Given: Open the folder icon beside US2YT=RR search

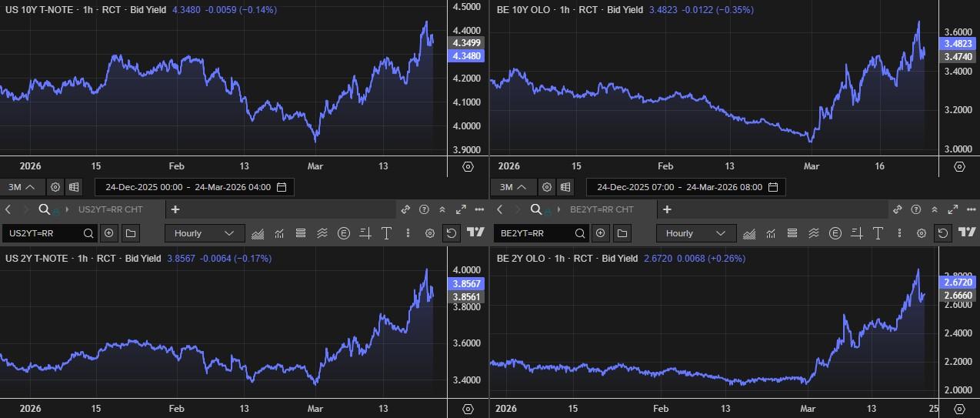Looking at the screenshot, I should [131, 233].
